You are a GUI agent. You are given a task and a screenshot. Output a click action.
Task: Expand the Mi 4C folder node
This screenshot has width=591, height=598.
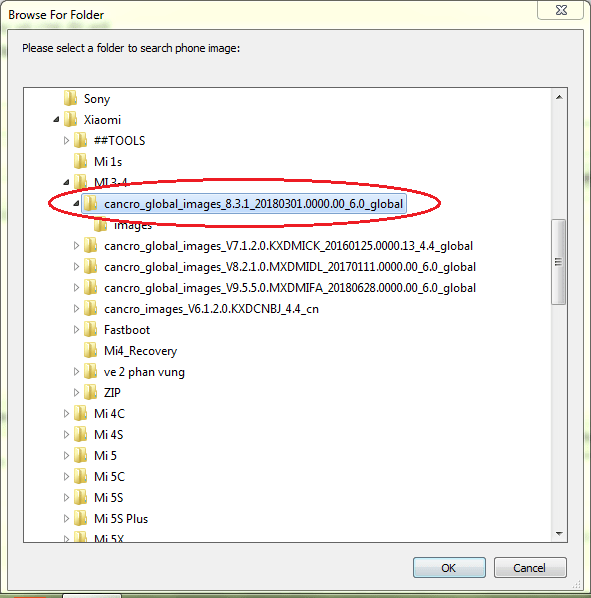[x=66, y=413]
